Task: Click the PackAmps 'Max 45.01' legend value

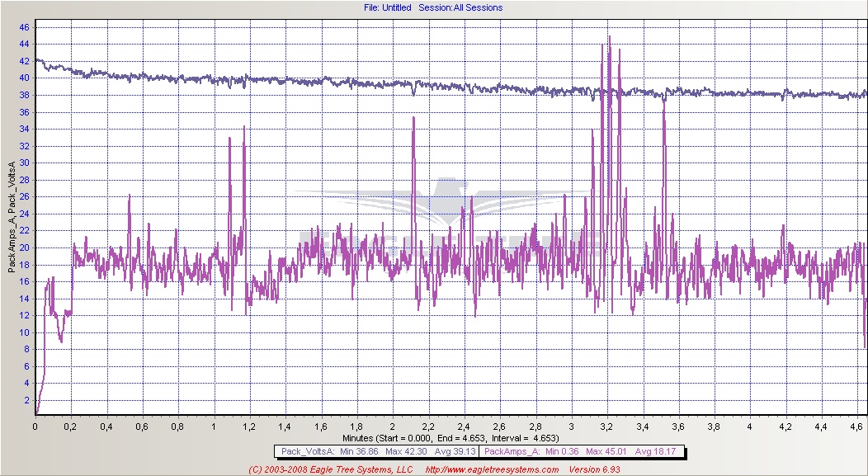Action: 606,451
